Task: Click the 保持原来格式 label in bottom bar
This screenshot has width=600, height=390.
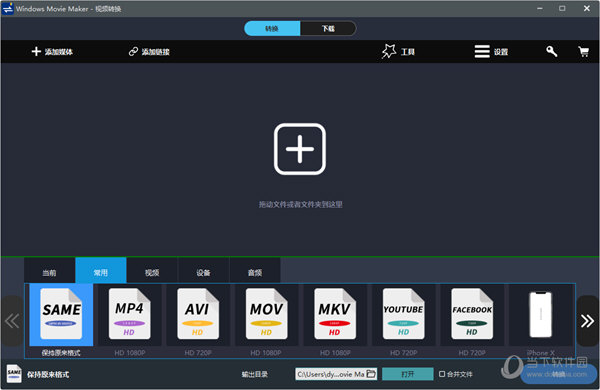Action: pyautogui.click(x=48, y=374)
